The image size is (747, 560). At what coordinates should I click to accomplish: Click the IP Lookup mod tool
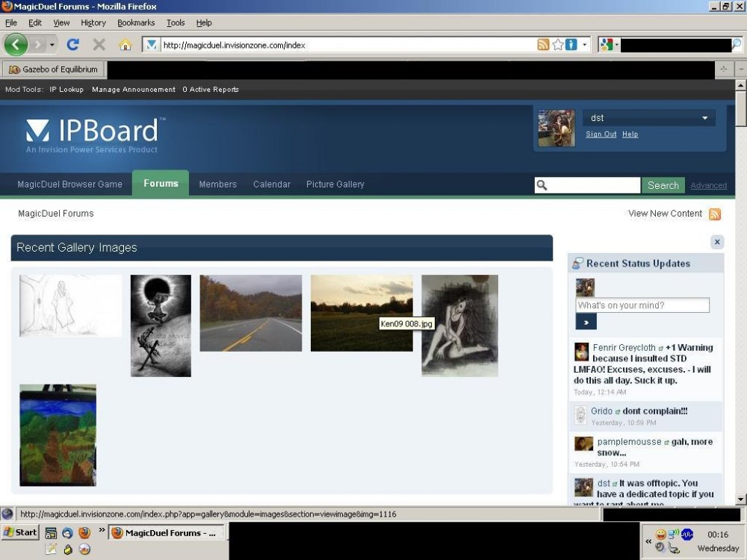click(x=66, y=90)
